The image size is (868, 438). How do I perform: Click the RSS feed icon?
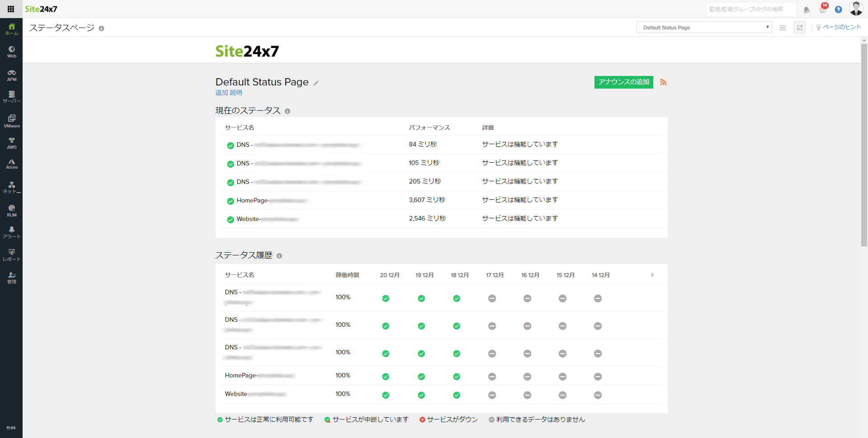[663, 82]
